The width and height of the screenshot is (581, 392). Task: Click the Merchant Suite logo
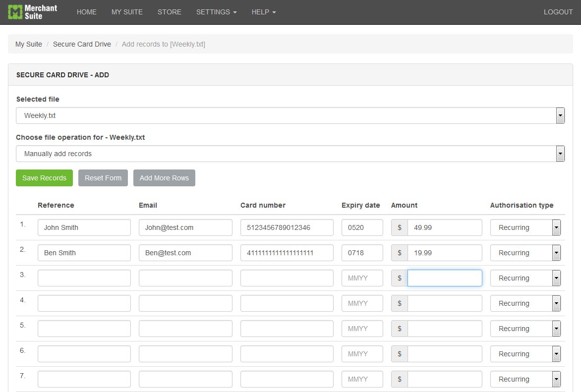pos(33,12)
